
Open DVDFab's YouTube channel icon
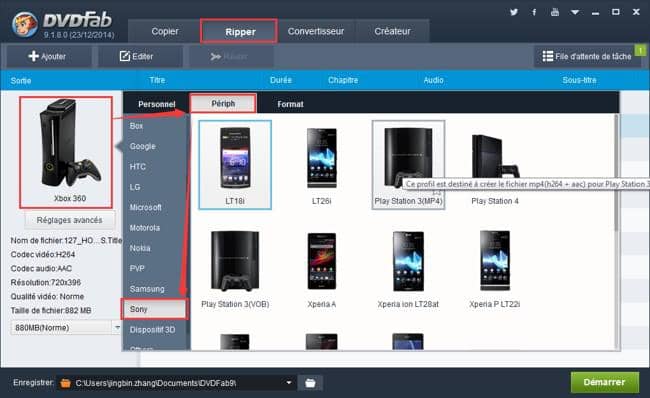click(555, 12)
